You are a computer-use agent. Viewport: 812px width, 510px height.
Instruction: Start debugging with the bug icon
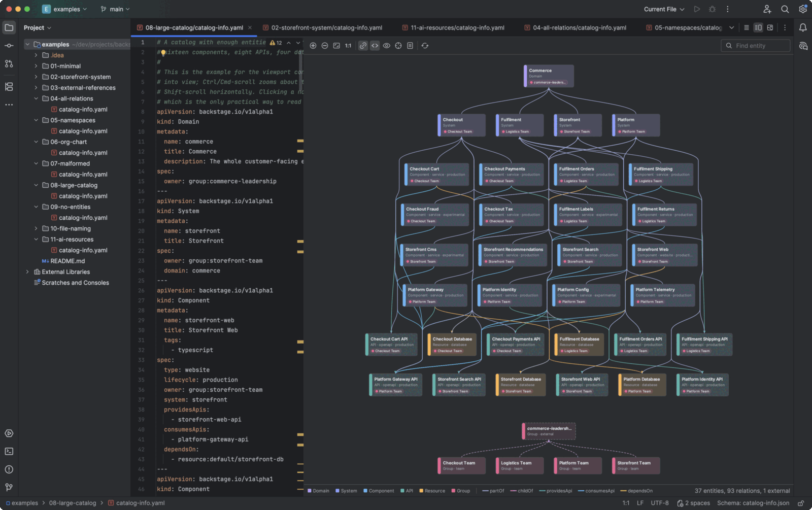point(713,9)
